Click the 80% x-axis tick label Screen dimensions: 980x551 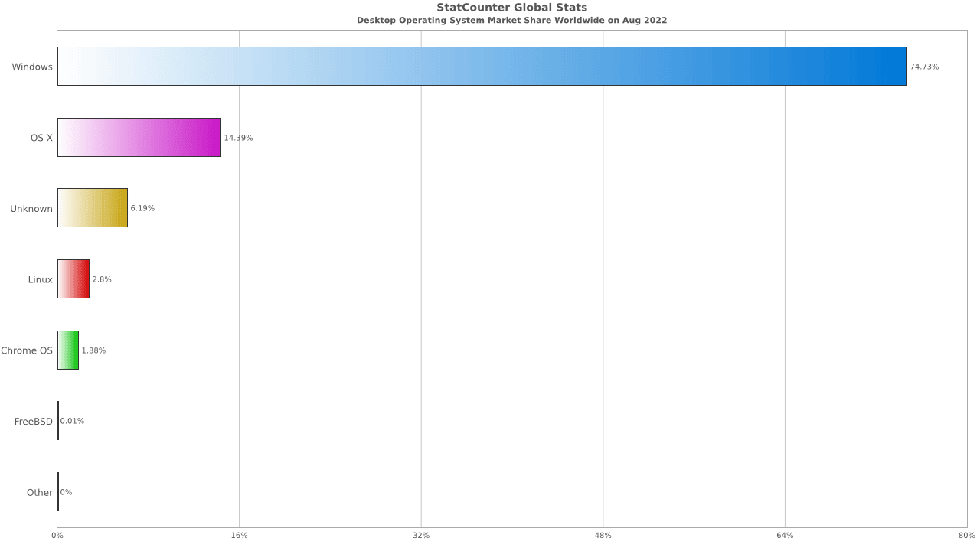pos(966,535)
